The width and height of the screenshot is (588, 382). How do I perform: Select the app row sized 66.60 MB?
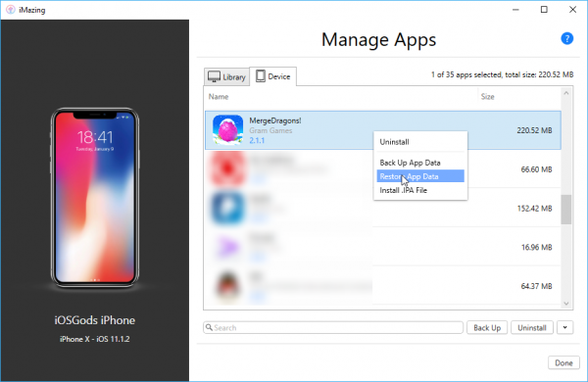coord(383,169)
